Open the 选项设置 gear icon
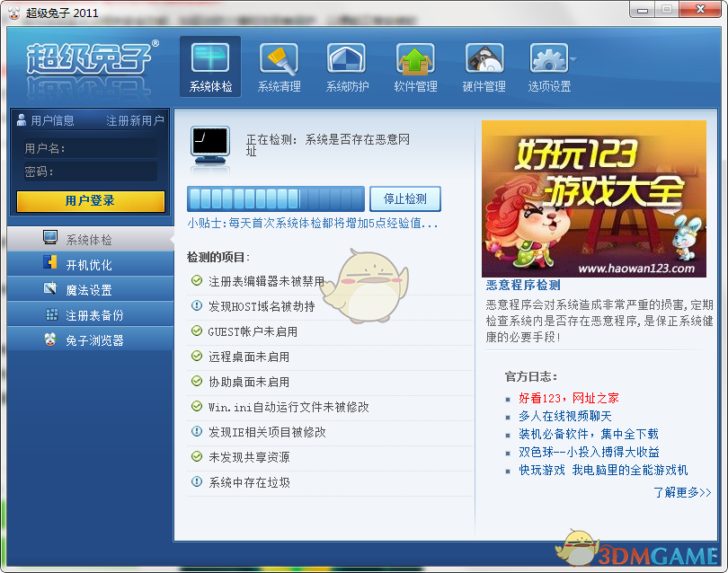Image resolution: width=728 pixels, height=573 pixels. point(549,58)
